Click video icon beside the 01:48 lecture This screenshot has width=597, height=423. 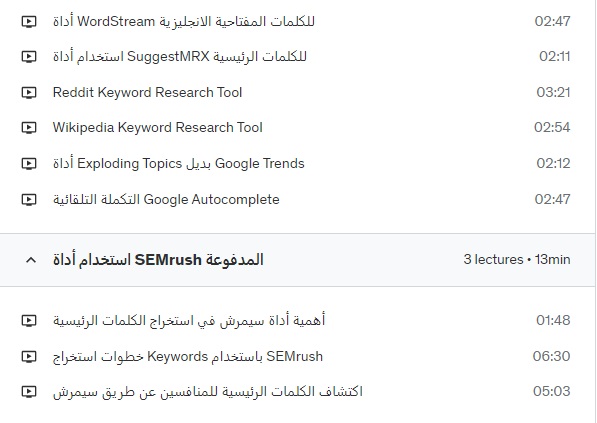point(29,321)
